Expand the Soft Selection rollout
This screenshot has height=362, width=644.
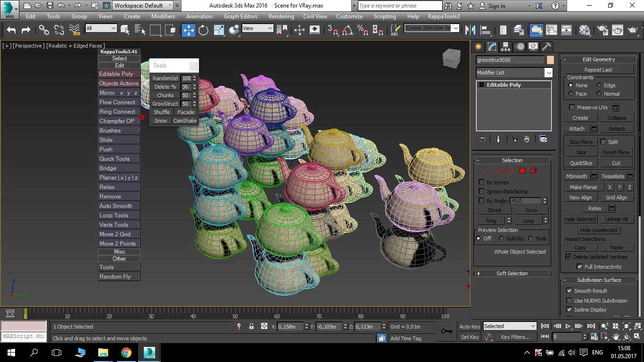tap(512, 273)
